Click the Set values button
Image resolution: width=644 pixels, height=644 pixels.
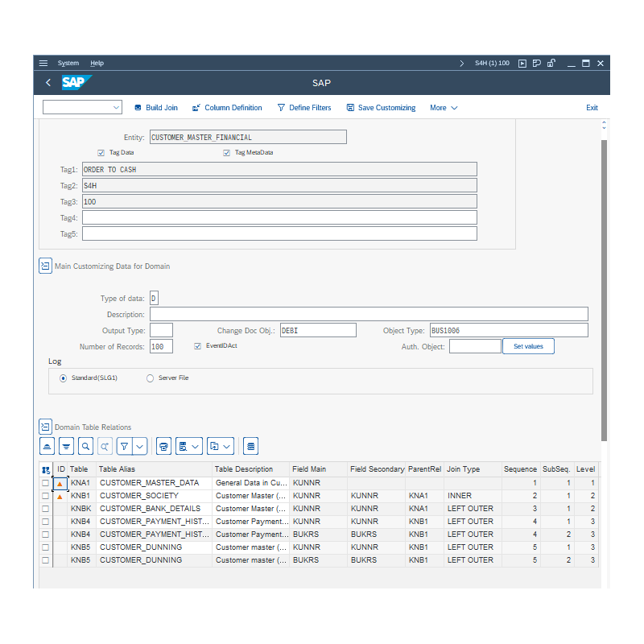pyautogui.click(x=528, y=346)
